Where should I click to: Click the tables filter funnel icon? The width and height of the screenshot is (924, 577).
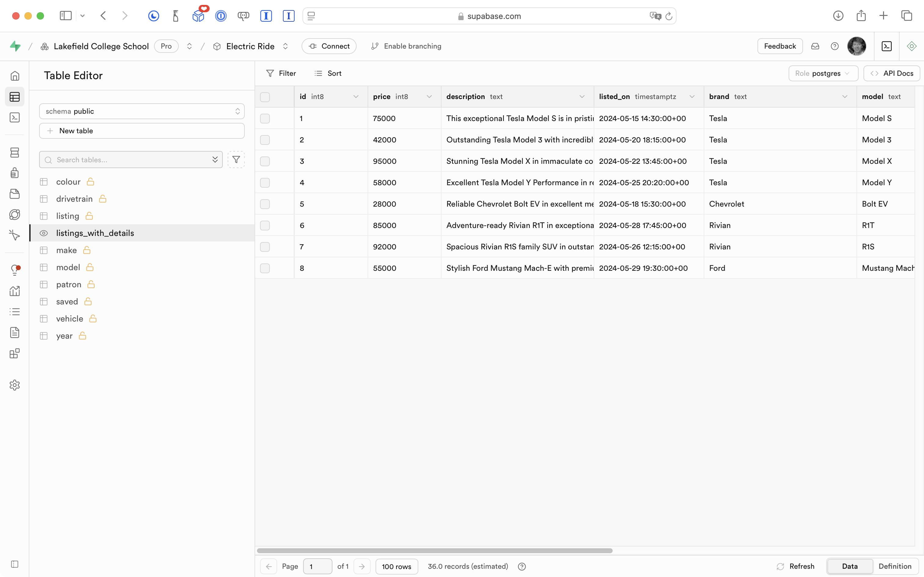236,160
